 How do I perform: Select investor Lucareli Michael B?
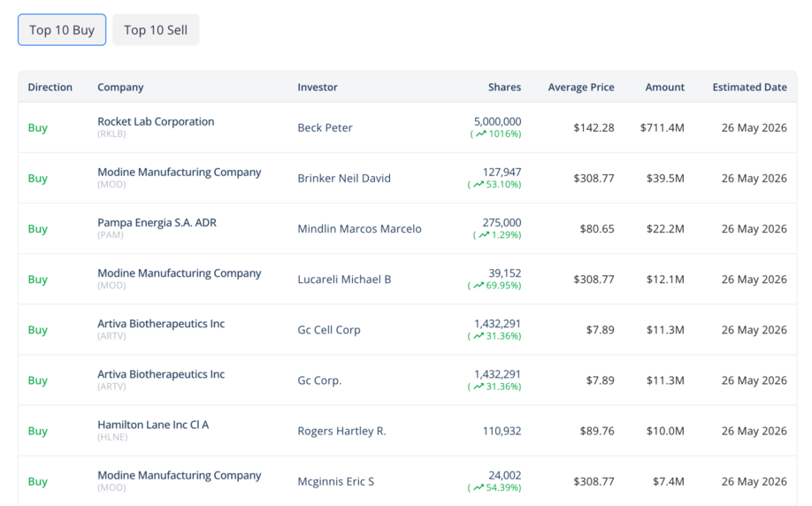344,280
